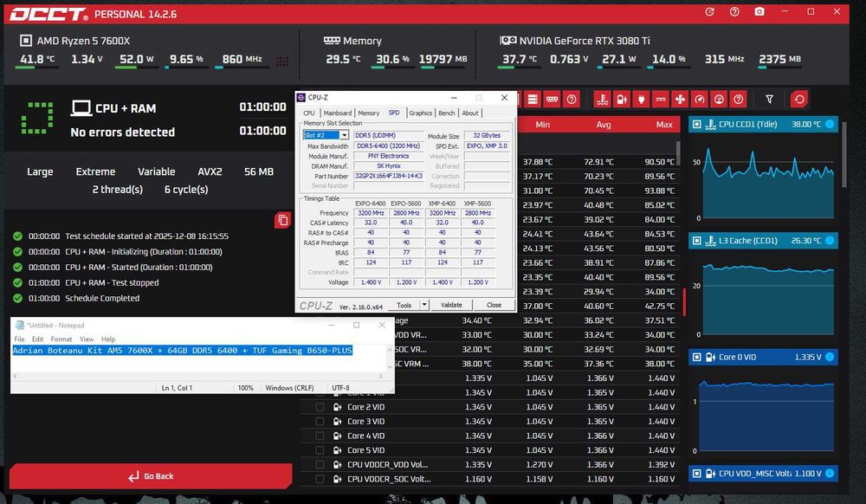Copy the test log with red copy icon

283,220
